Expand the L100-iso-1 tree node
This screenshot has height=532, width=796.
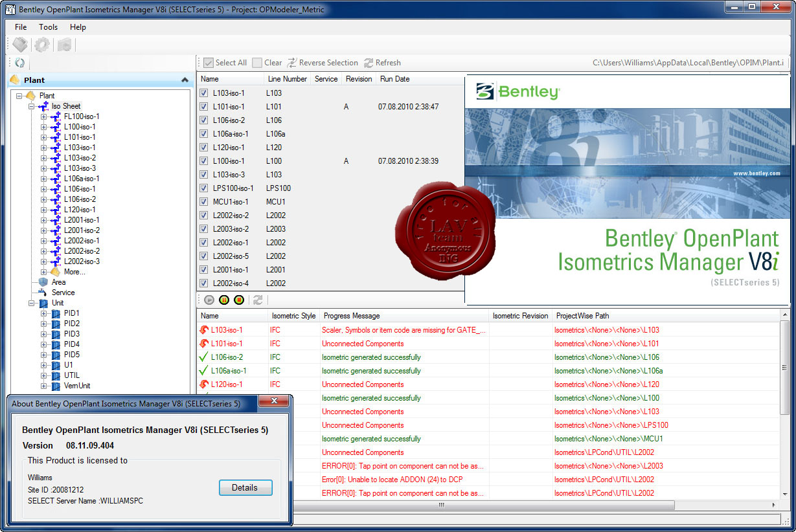click(x=44, y=127)
